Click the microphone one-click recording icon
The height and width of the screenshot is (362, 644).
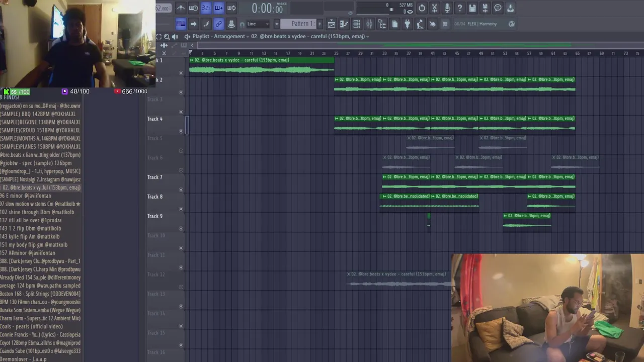(447, 8)
